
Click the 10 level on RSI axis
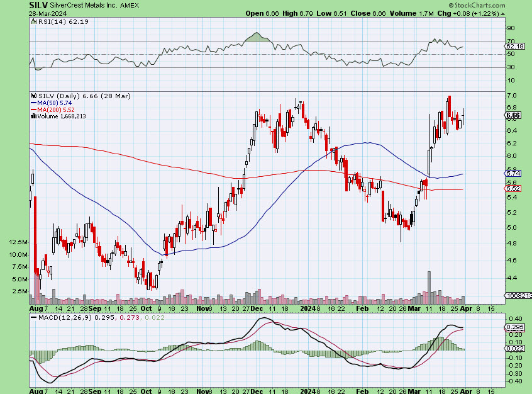coord(511,80)
